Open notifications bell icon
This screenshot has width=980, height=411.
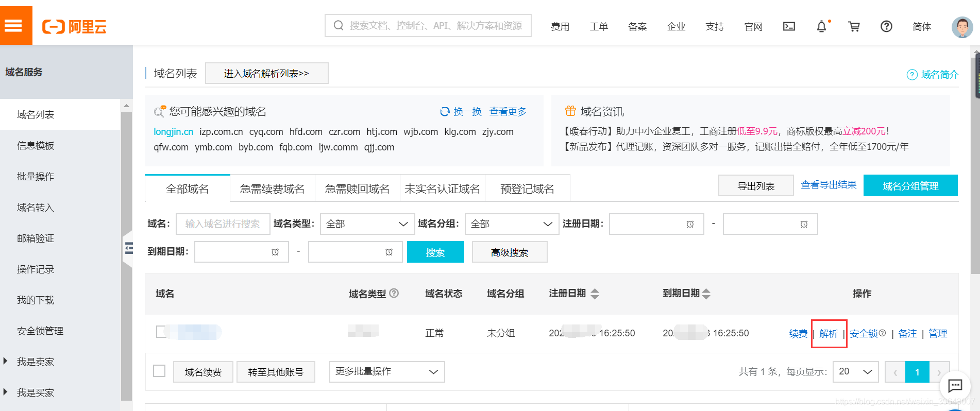pos(822,26)
